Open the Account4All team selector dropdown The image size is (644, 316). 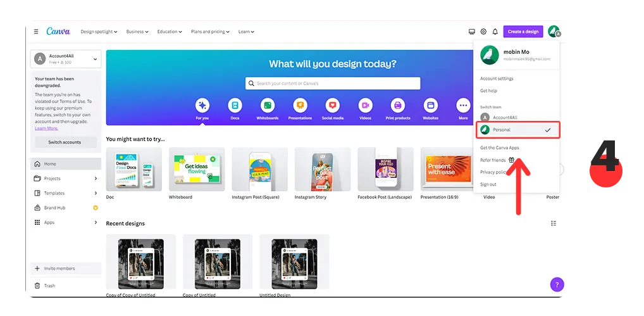66,59
